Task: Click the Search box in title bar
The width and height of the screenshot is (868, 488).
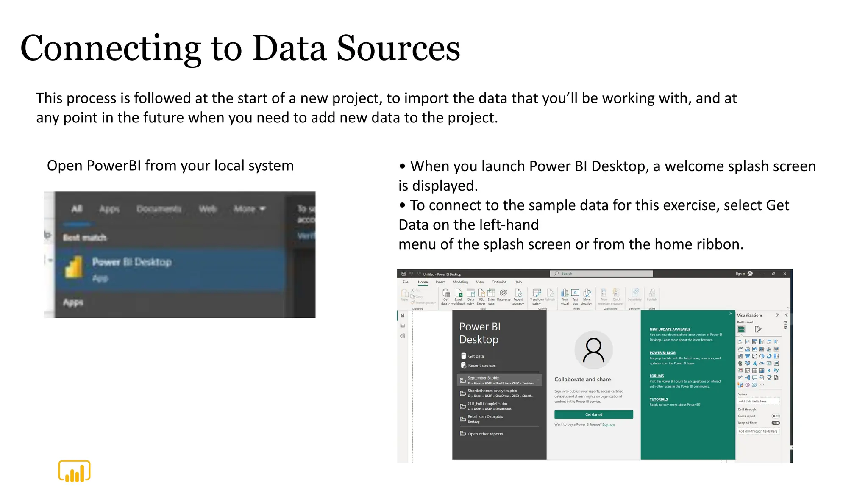Action: [601, 274]
